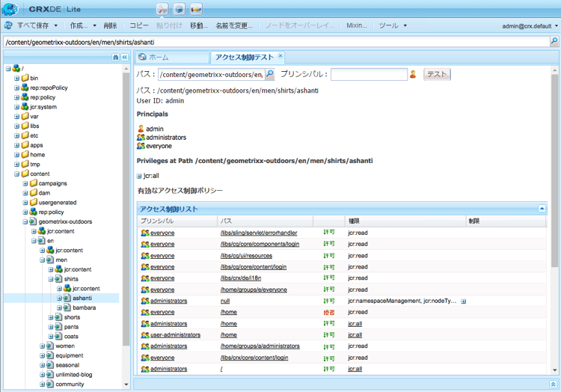The image size is (561, 392).
Task: Click the 移動... toolbar item
Action: 199,25
